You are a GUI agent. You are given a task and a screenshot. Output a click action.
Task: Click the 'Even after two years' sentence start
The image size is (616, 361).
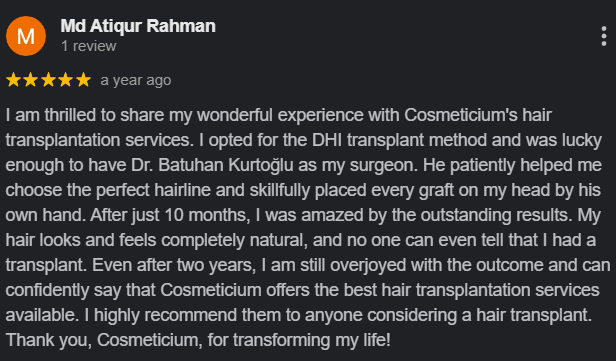(x=173, y=265)
